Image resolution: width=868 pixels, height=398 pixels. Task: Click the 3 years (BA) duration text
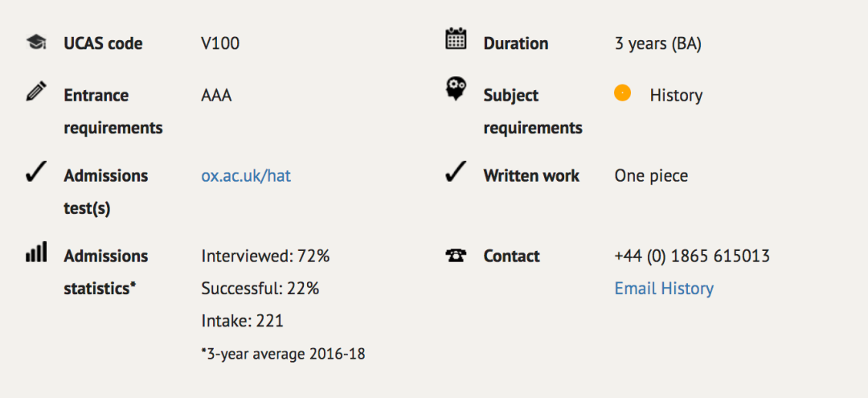click(657, 43)
